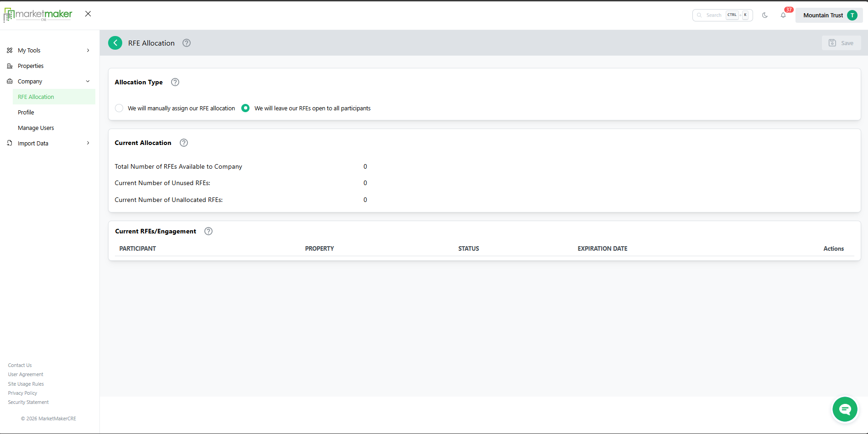The height and width of the screenshot is (434, 868).
Task: Click the Save button
Action: (x=841, y=43)
